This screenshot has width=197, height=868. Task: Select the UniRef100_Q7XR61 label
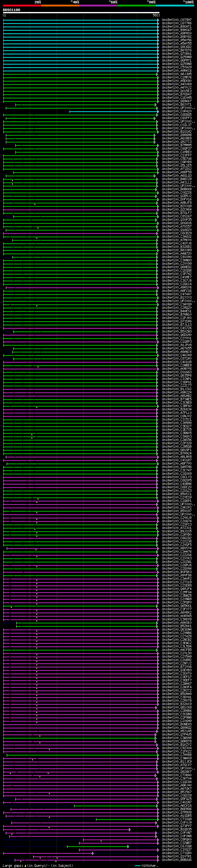click(177, 54)
